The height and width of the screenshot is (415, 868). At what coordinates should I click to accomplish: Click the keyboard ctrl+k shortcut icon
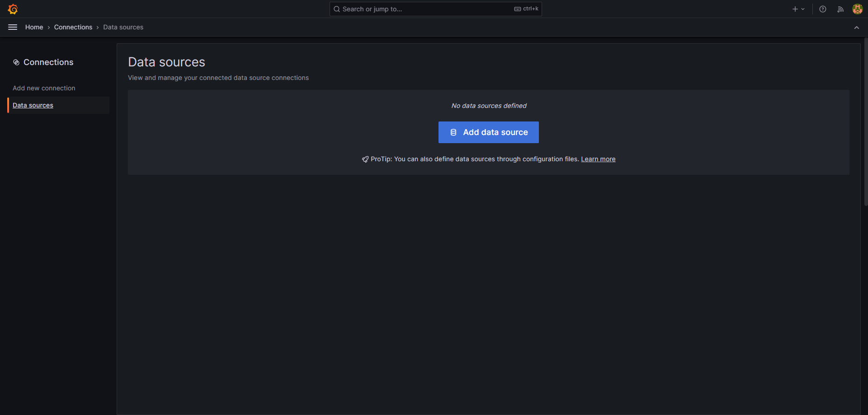pos(518,9)
